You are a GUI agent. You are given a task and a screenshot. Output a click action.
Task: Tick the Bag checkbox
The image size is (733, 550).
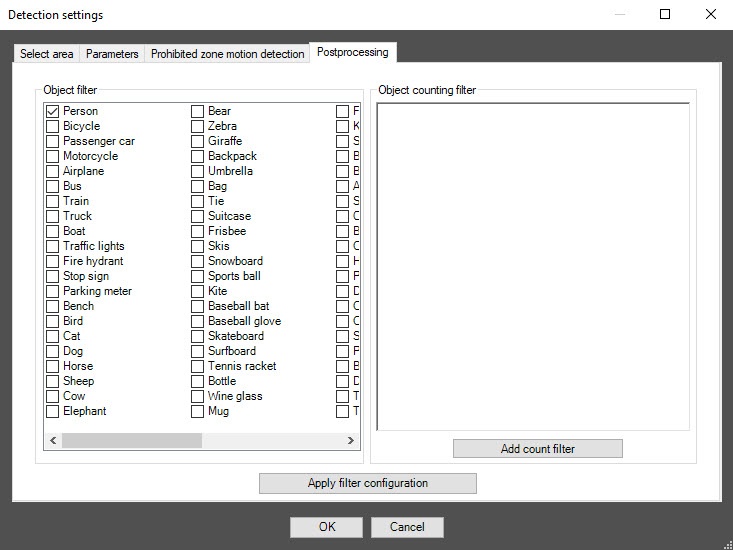[197, 186]
